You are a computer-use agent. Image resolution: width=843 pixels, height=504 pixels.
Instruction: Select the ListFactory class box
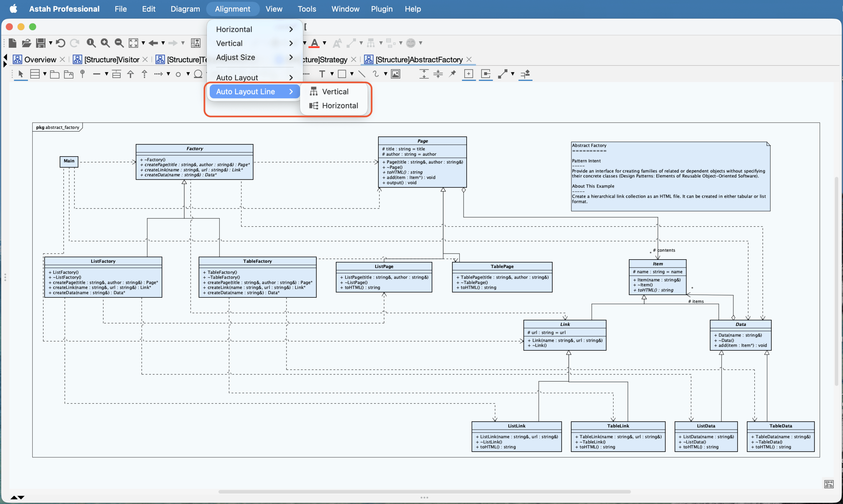click(103, 277)
